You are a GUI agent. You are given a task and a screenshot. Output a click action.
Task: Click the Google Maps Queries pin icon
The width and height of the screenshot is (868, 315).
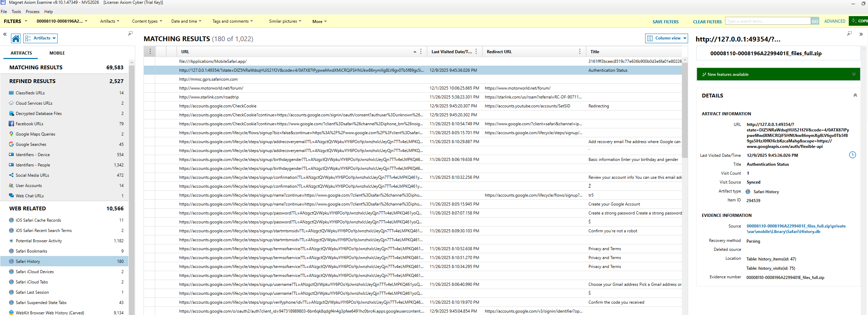11,134
